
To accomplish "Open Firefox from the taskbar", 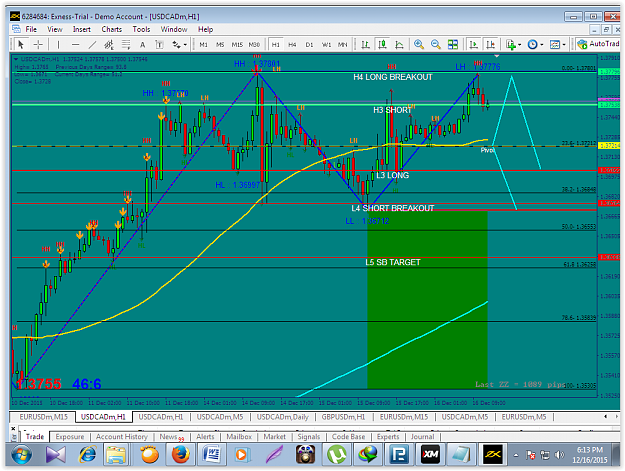I will click(181, 455).
